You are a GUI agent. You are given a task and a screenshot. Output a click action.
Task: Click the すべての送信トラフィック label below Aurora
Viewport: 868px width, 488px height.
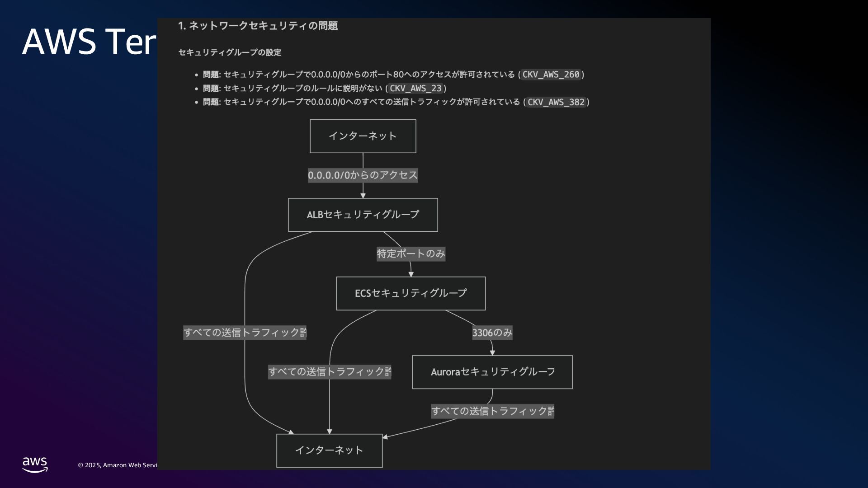492,411
